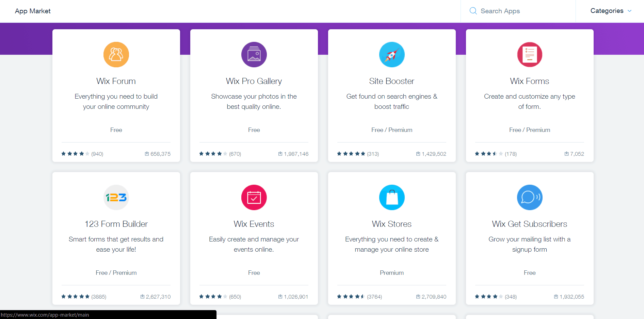This screenshot has width=644, height=319.
Task: Click 'Grow your mailing list' description
Action: 530,244
